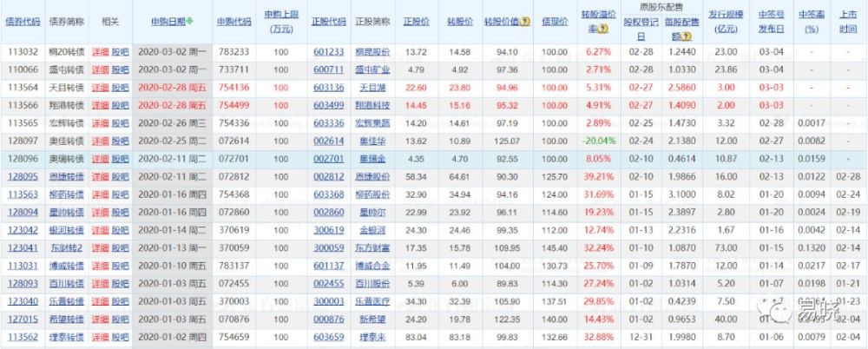Open stock name link 百川股份

pos(372,283)
